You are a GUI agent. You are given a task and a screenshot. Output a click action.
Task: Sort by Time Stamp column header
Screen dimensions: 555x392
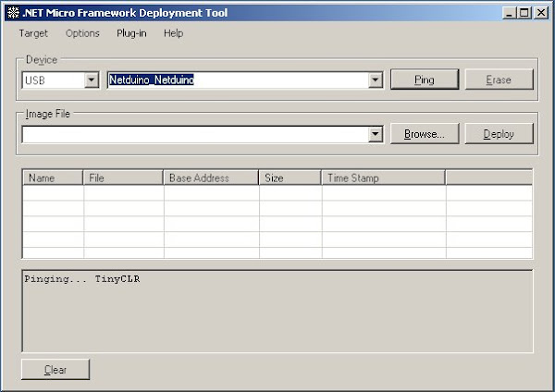(384, 178)
